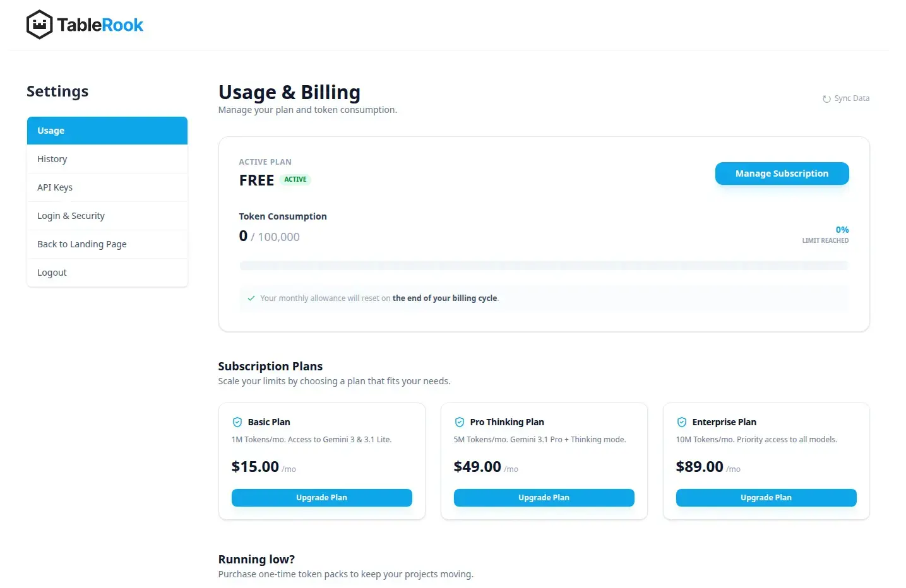Click the token consumption progress bar
The height and width of the screenshot is (588, 906).
(x=543, y=265)
